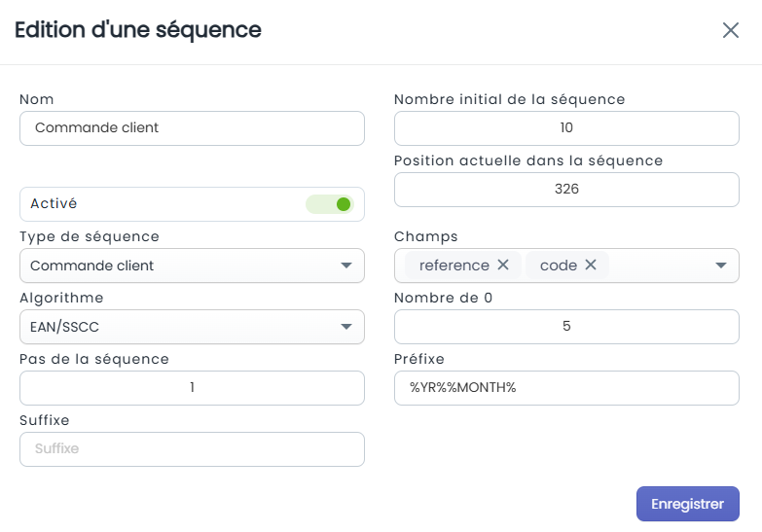Image resolution: width=762 pixels, height=532 pixels.
Task: Focus the Suffixe input field
Action: 192,449
